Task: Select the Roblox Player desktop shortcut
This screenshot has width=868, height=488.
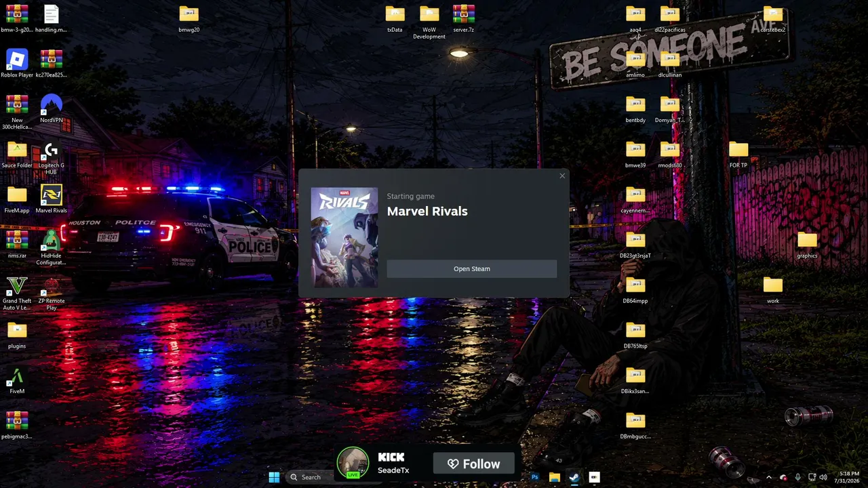Action: point(17,64)
